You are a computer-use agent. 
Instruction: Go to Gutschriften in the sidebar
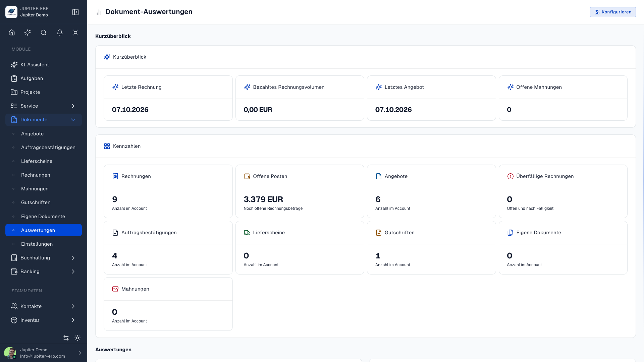[44, 202]
